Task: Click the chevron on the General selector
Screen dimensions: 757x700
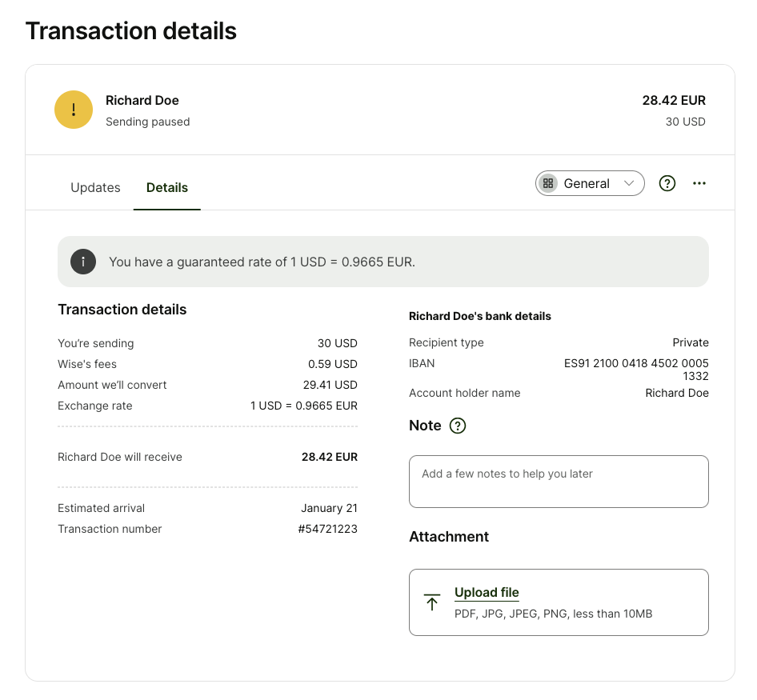Action: point(629,183)
